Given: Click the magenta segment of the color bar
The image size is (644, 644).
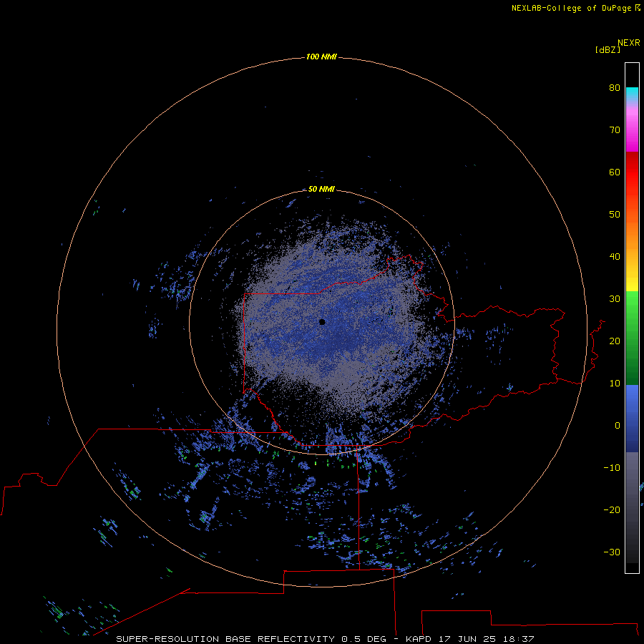Looking at the screenshot, I should tap(632, 135).
